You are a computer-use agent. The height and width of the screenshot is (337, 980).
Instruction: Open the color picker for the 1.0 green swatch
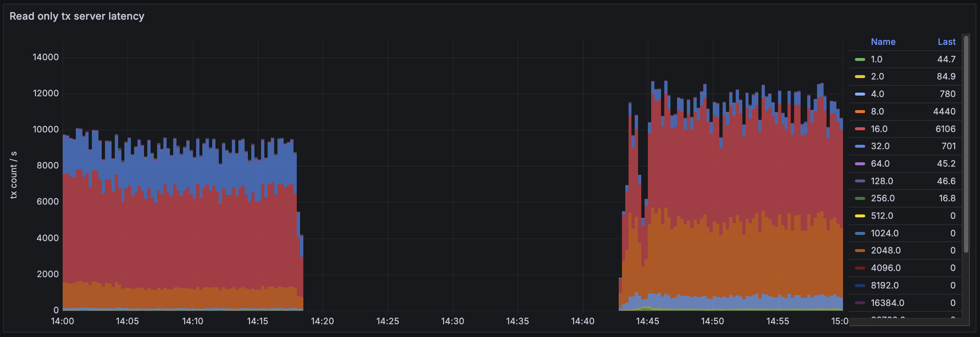click(860, 59)
